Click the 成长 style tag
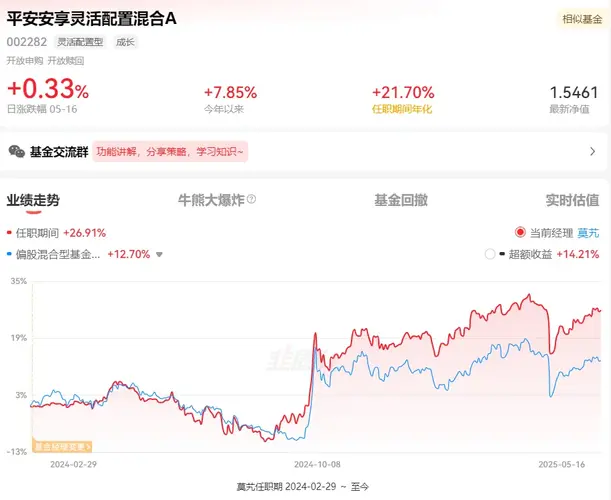The image size is (611, 500). [x=126, y=42]
